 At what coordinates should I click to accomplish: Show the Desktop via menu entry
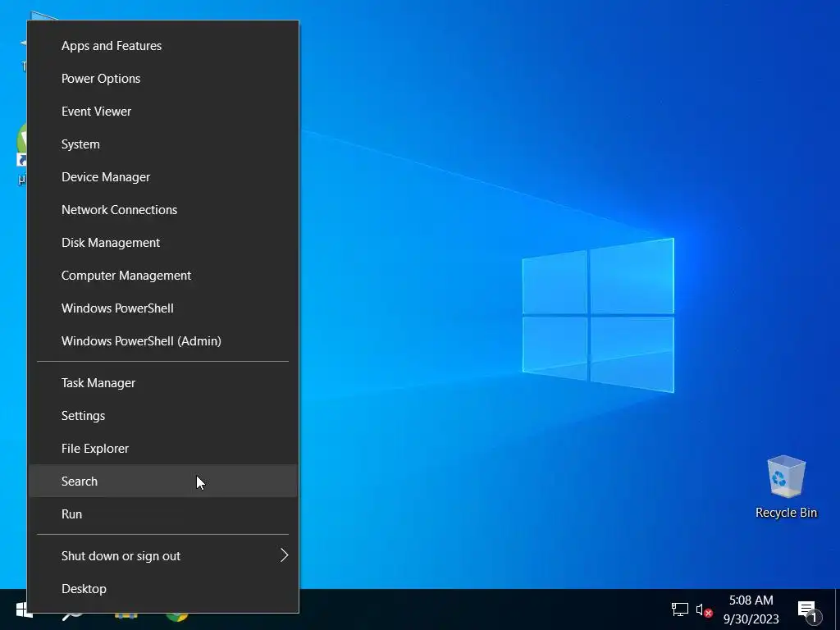pyautogui.click(x=163, y=589)
